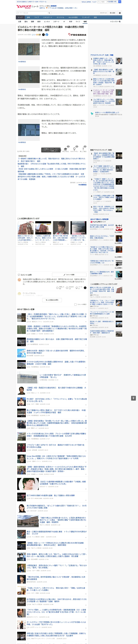Open the 川崎宗則さん reaction article

tap(102, 302)
